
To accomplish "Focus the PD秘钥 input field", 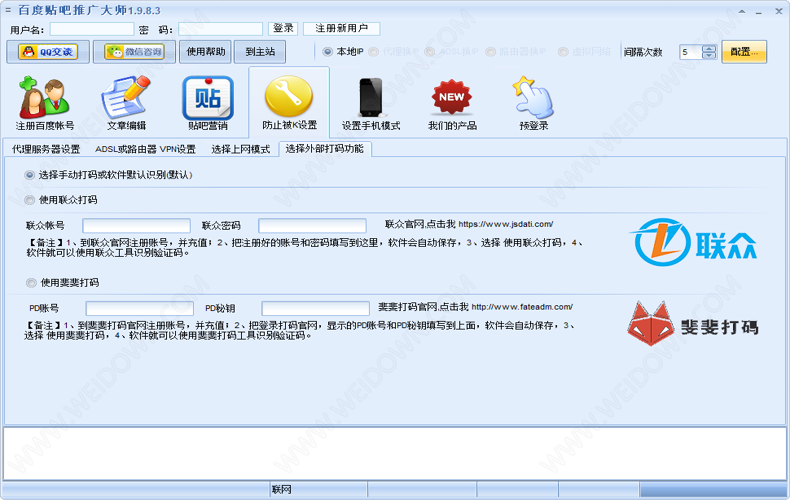I will point(315,308).
